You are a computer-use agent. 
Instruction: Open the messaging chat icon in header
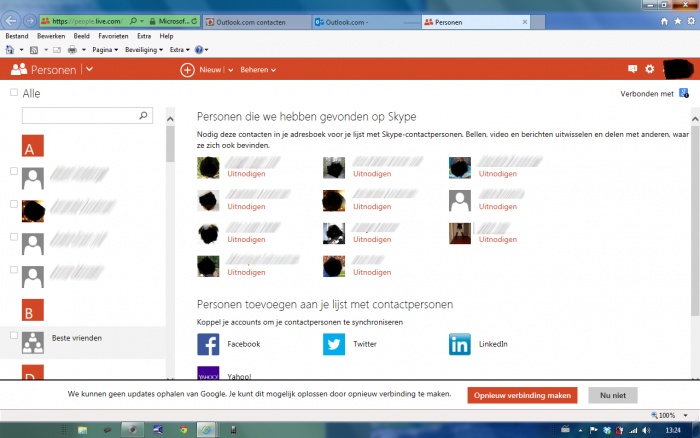coord(632,69)
